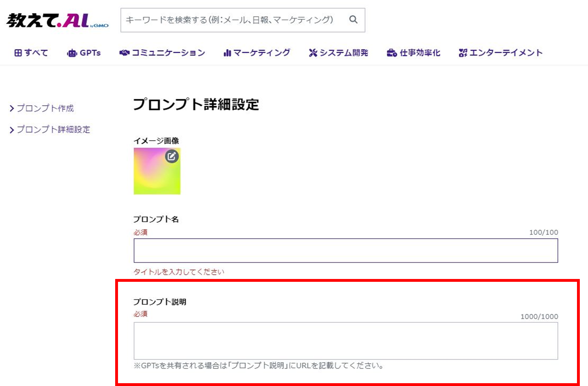This screenshot has width=588, height=386.
Task: Click the wrench tools icon beside システム開発
Action: tap(313, 53)
